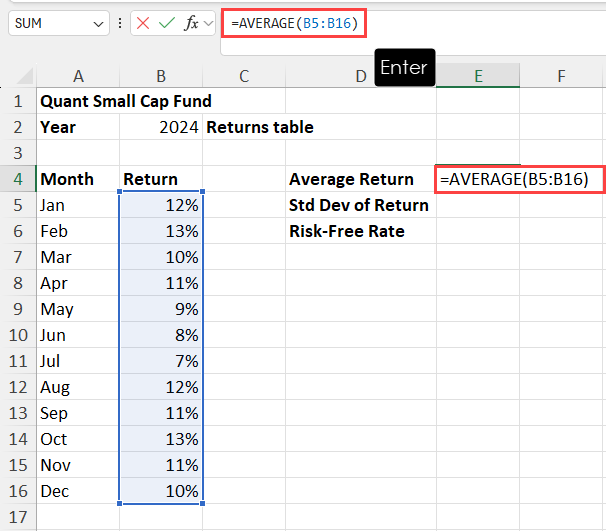Click the May return value 9%
The width and height of the screenshot is (606, 531).
161,309
